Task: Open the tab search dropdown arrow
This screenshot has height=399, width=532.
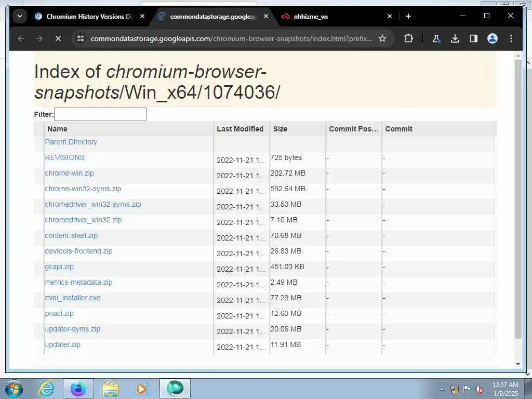Action: pyautogui.click(x=20, y=16)
